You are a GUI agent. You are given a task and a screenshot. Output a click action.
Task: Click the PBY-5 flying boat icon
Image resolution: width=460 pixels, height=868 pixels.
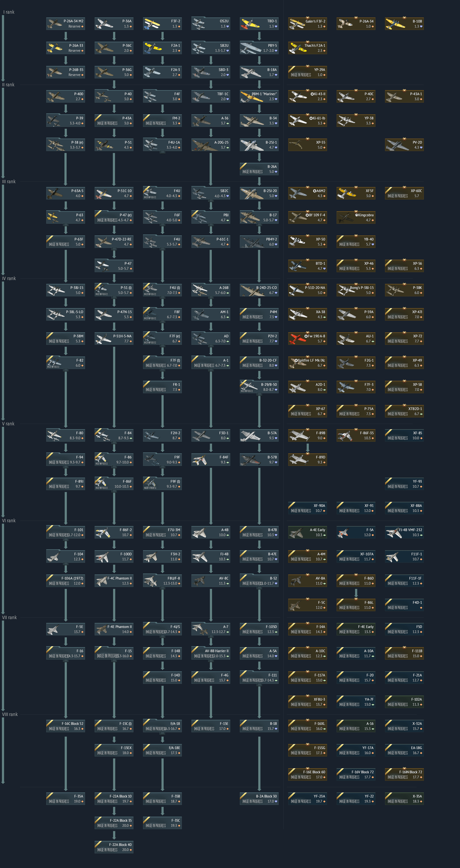pyautogui.click(x=251, y=48)
